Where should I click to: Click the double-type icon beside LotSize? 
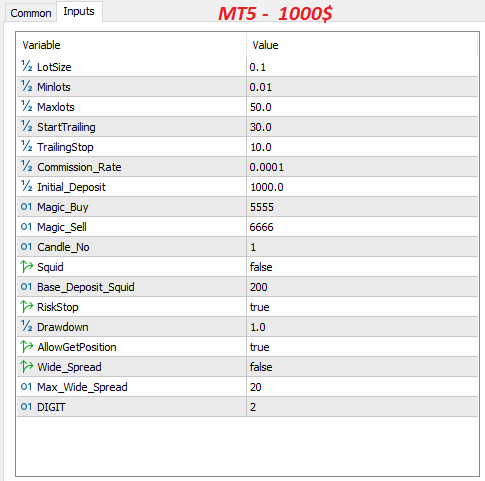click(26, 66)
